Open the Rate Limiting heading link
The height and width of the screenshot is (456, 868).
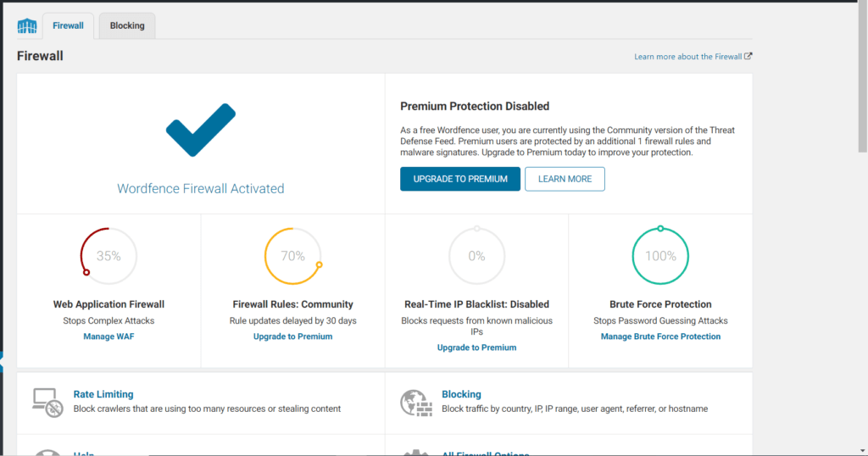tap(103, 394)
